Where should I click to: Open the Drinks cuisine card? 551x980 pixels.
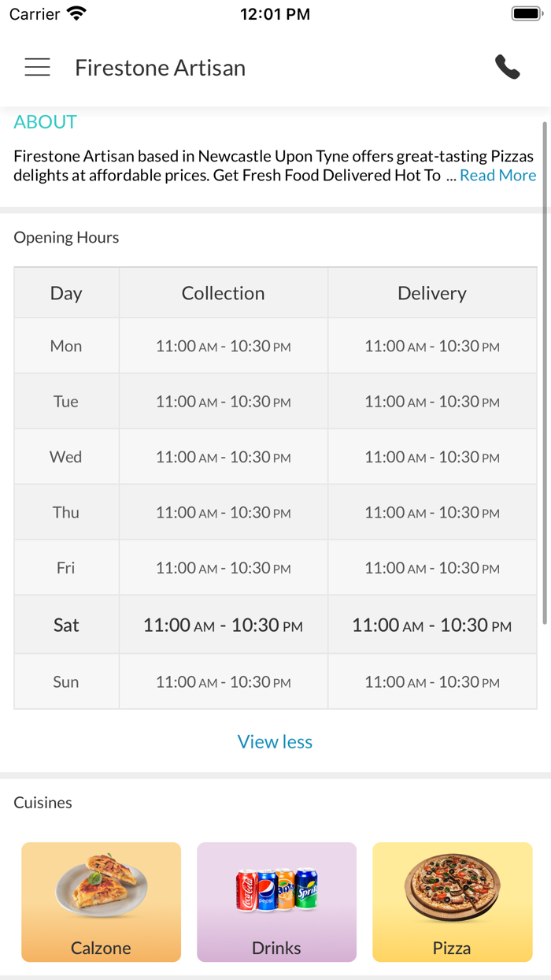(276, 902)
